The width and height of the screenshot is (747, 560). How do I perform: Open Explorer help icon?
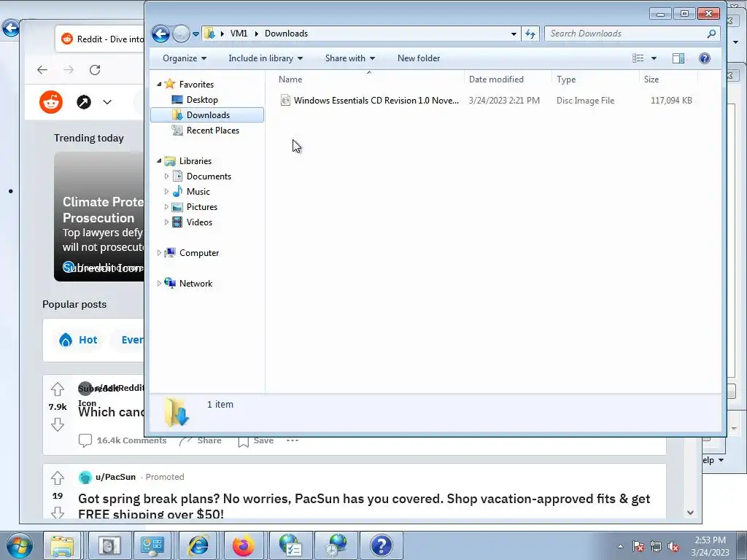[705, 58]
